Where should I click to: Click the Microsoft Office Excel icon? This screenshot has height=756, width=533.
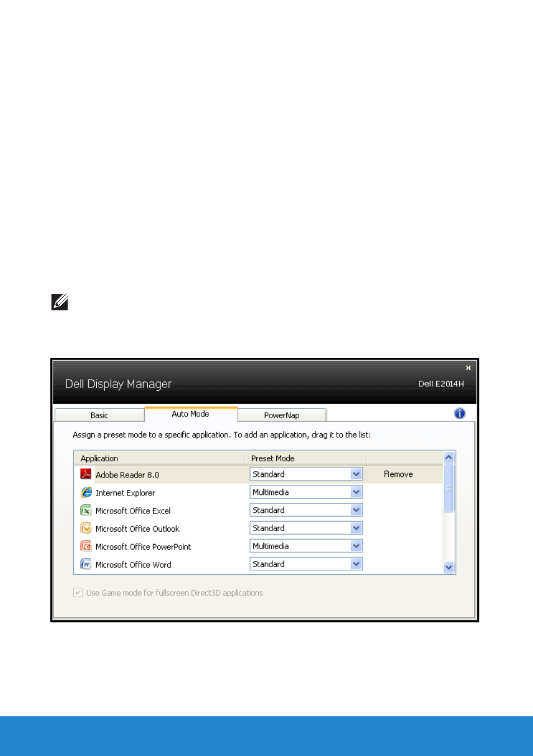pos(86,510)
